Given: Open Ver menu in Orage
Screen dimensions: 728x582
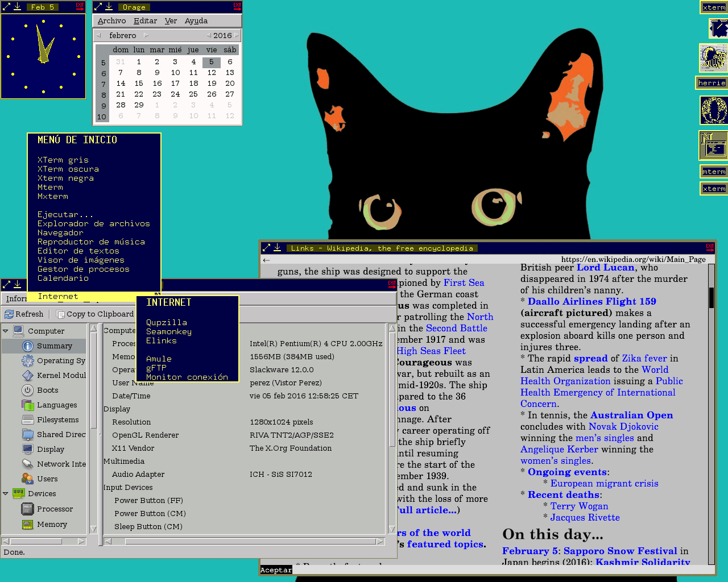Looking at the screenshot, I should pos(171,20).
